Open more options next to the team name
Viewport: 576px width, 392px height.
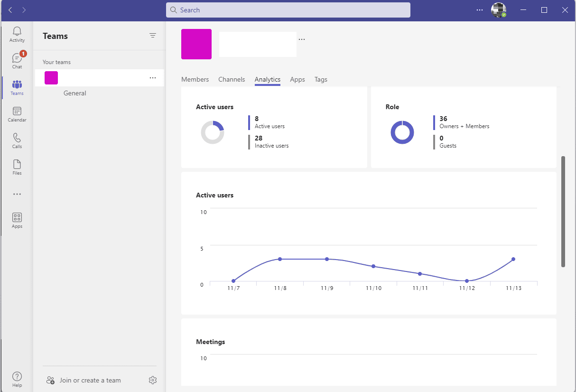302,39
